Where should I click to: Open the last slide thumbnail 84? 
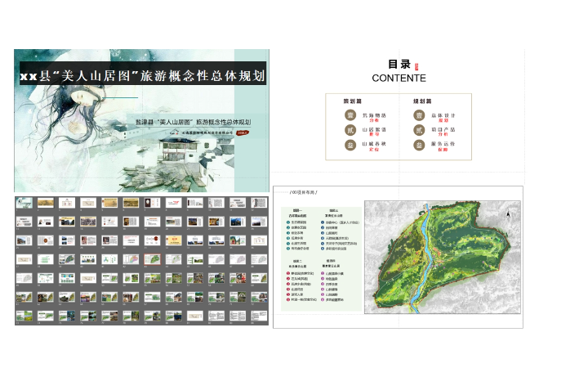click(x=259, y=316)
